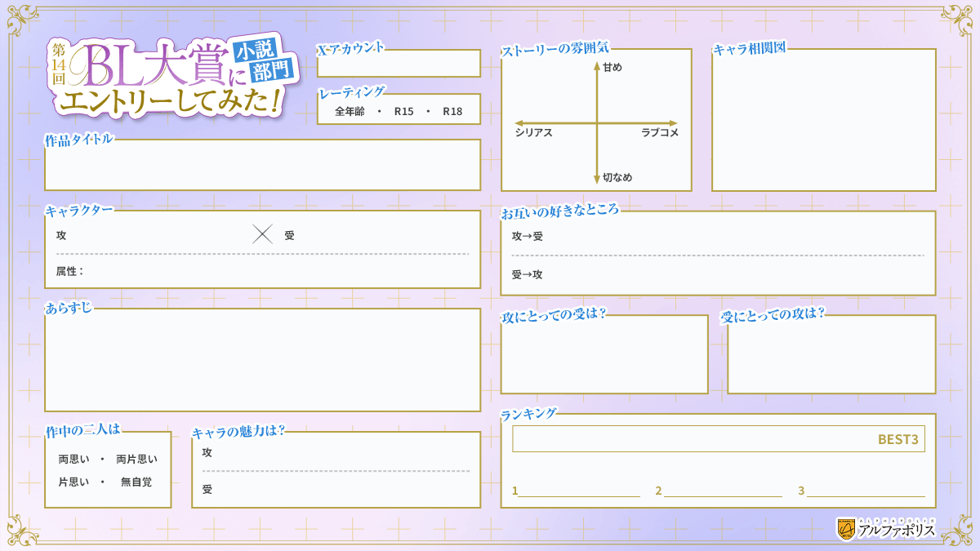
Task: Click the 作中の二人は heading
Action: click(x=83, y=429)
